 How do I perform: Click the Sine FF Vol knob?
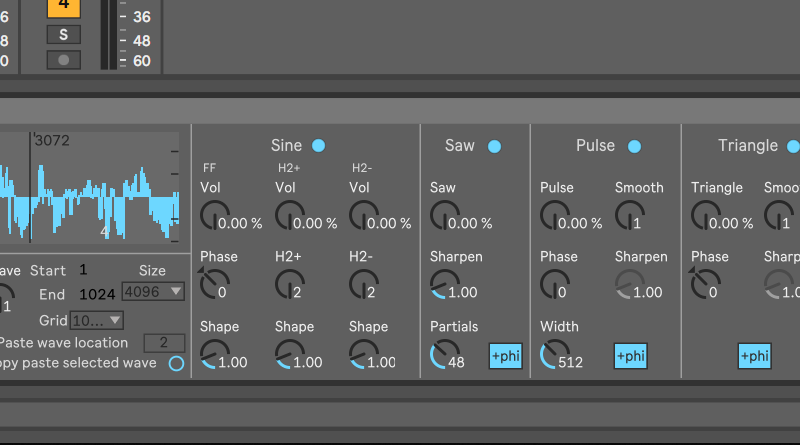(213, 214)
